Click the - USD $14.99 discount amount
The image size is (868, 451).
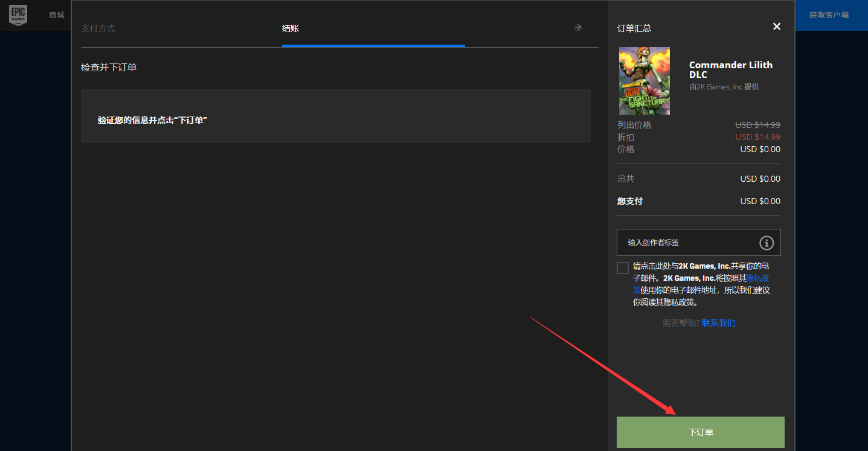coord(756,137)
